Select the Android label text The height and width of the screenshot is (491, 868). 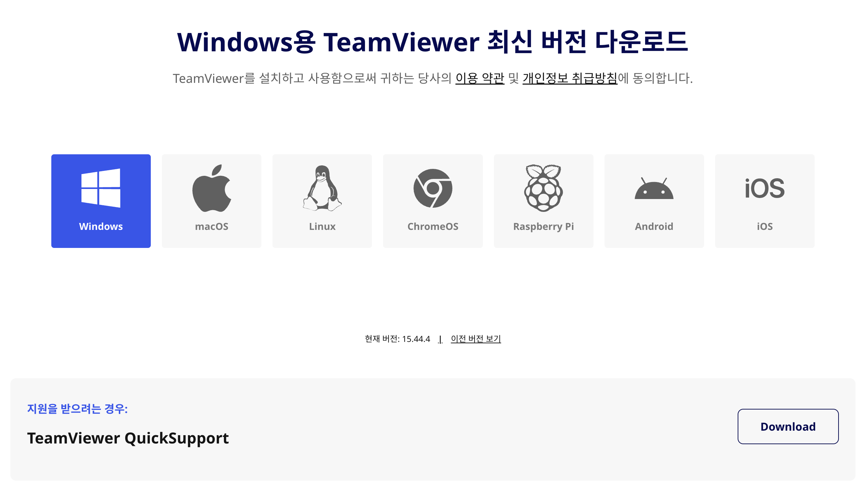[654, 226]
